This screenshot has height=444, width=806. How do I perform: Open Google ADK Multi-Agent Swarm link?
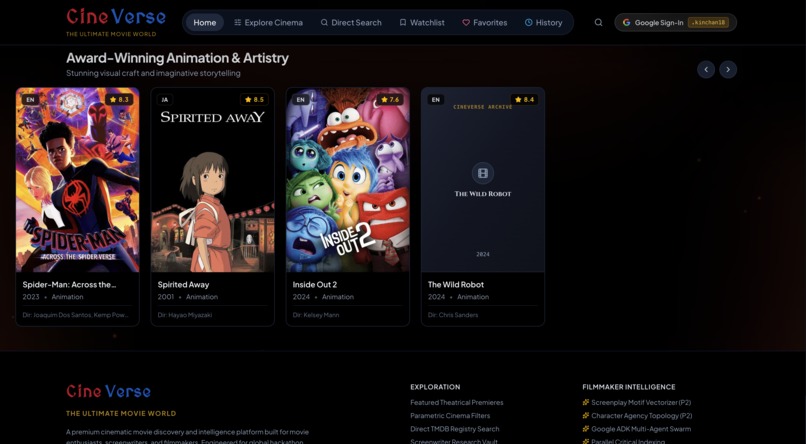tap(641, 429)
